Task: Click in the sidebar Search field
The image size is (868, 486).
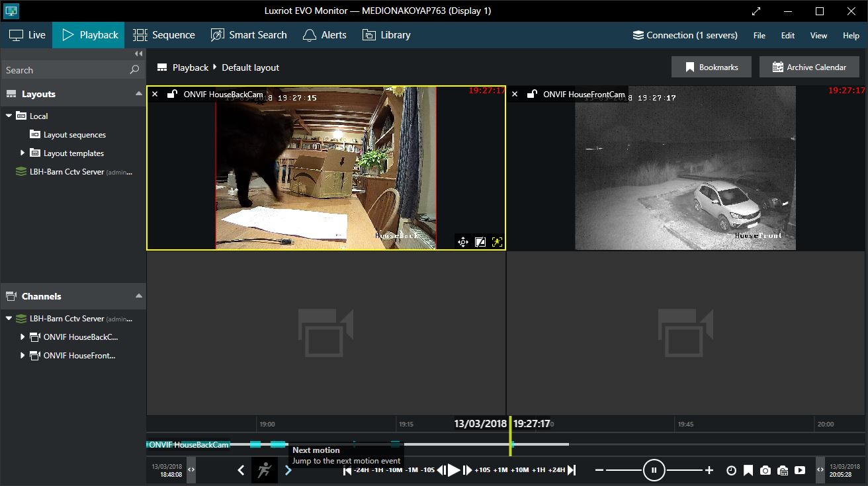Action: pyautogui.click(x=65, y=70)
